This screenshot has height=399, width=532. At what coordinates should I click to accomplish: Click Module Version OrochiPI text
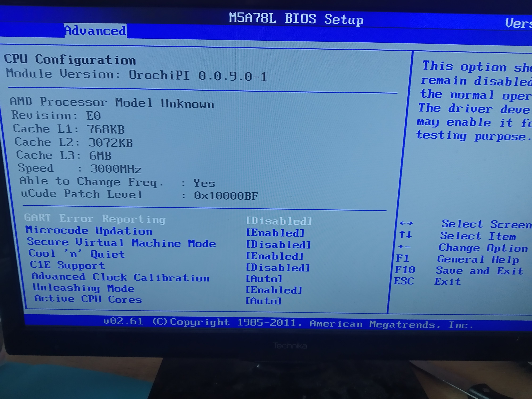[137, 75]
